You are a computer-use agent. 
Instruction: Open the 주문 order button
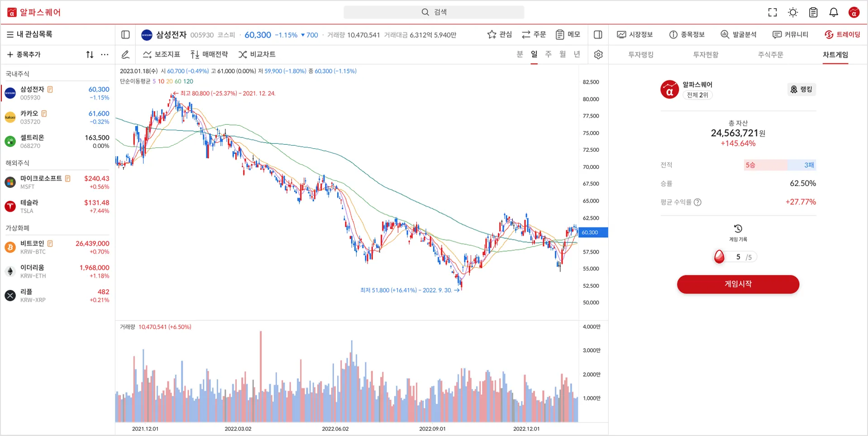pyautogui.click(x=534, y=35)
